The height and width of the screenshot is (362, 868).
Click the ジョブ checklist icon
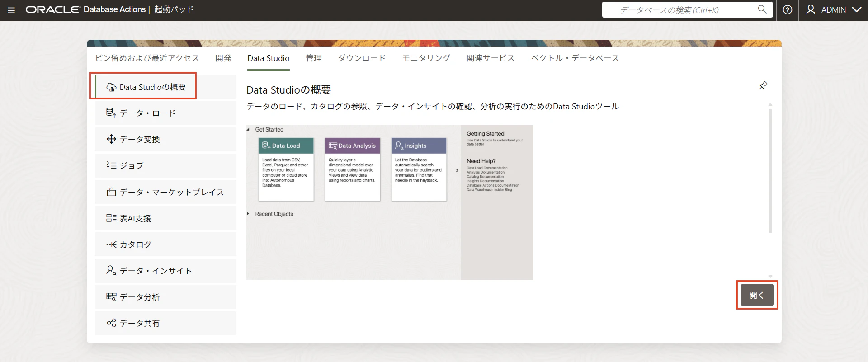[111, 165]
